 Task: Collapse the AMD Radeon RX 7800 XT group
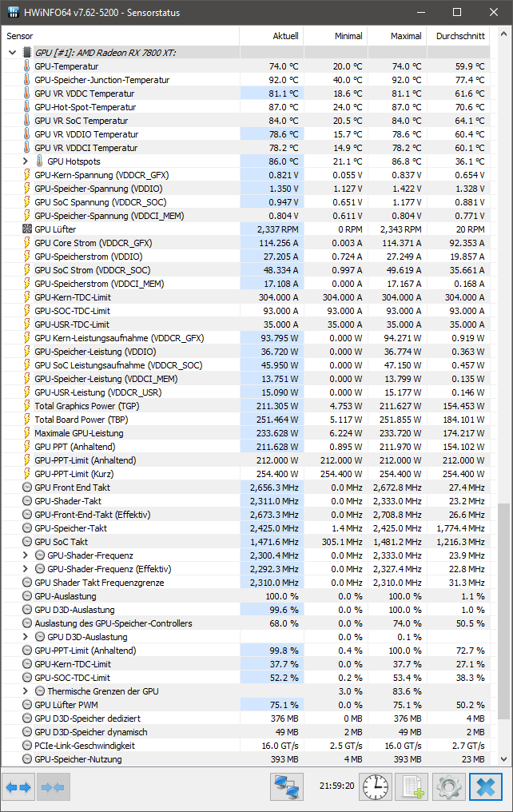coord(13,52)
